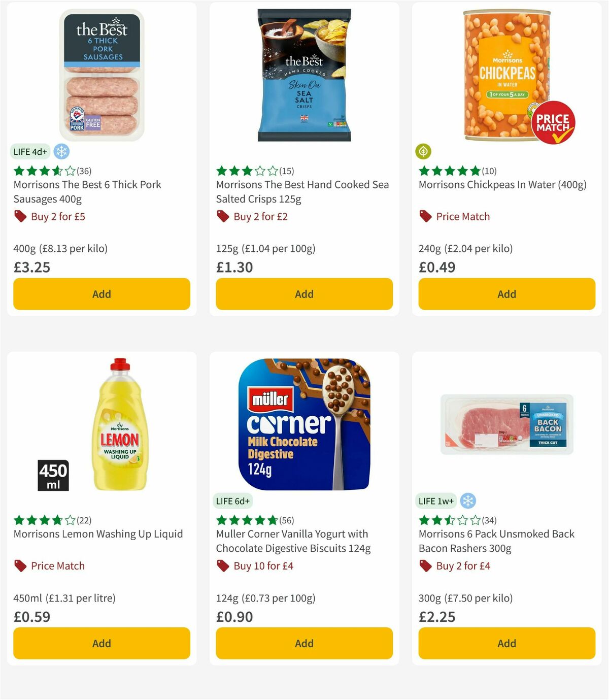Image resolution: width=609 pixels, height=700 pixels.
Task: Click the star rating for Muller Corner yogurt
Action: [246, 520]
